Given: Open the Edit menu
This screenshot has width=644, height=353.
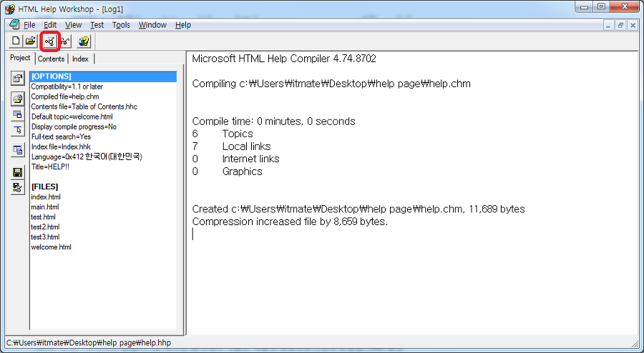Looking at the screenshot, I should point(50,25).
